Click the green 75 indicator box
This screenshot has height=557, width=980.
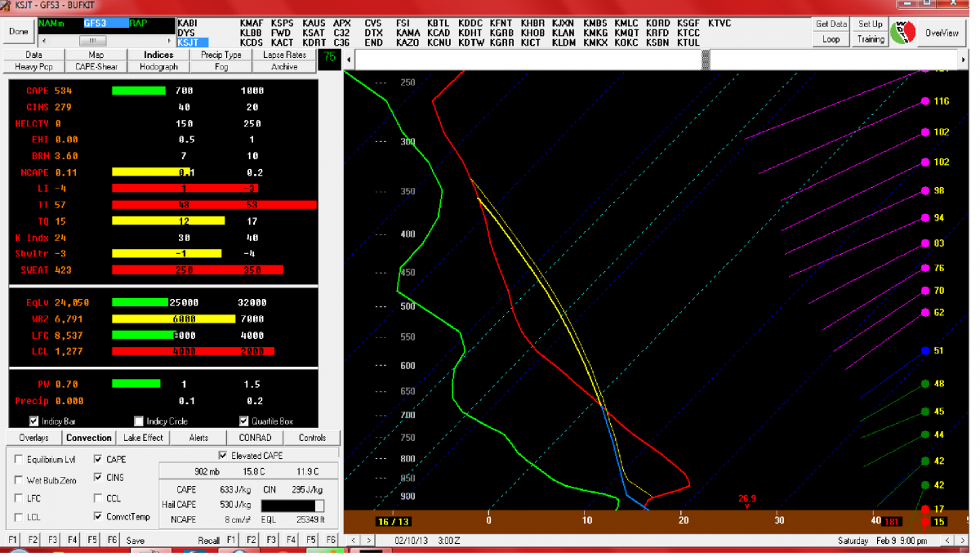[x=329, y=58]
